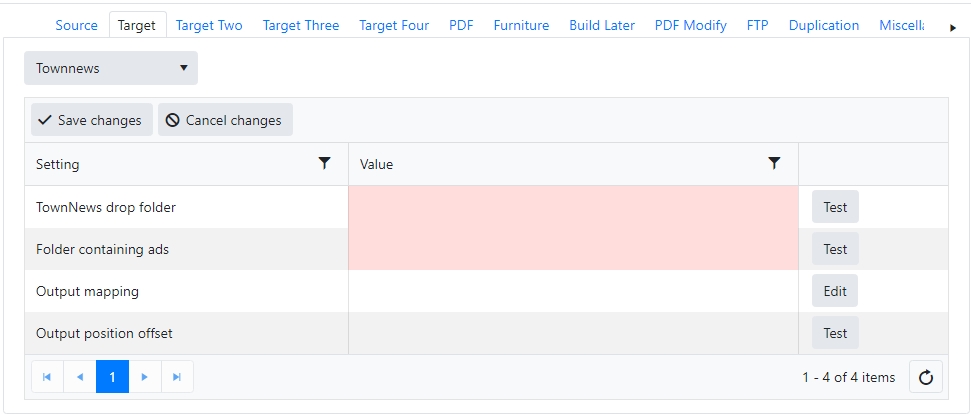
Task: Go to the next page arrow
Action: coord(145,377)
